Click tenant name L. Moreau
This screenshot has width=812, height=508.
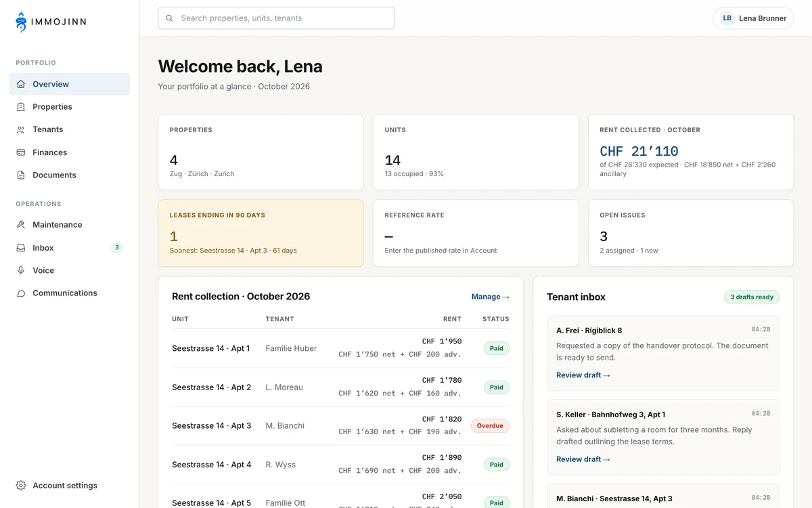(284, 387)
